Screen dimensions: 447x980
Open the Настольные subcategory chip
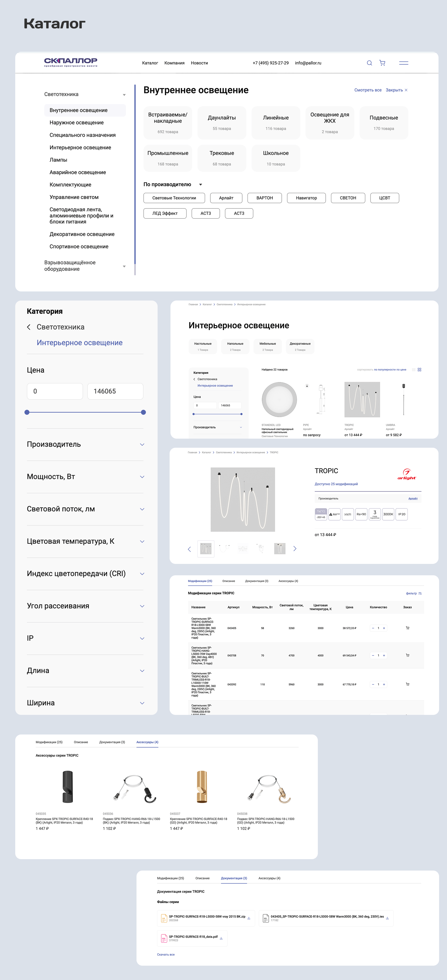coord(203,346)
